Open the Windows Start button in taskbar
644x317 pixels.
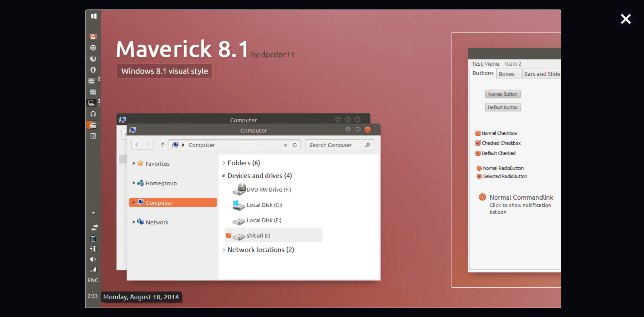click(x=94, y=16)
